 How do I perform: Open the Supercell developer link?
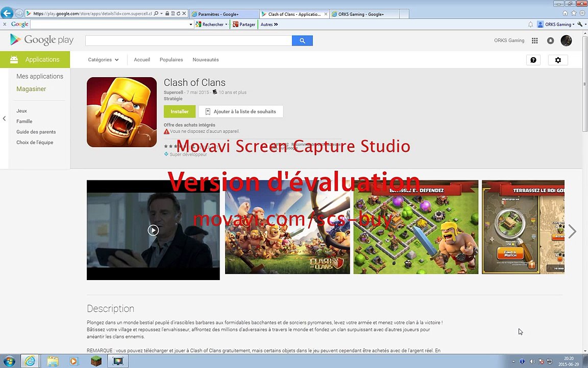(173, 93)
